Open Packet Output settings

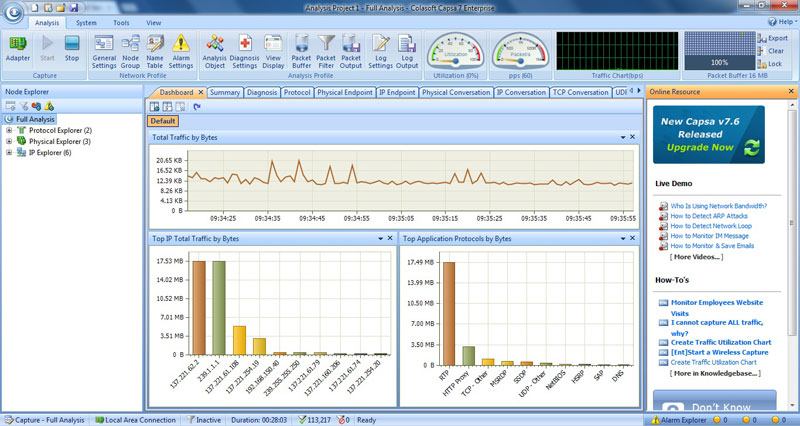point(351,52)
